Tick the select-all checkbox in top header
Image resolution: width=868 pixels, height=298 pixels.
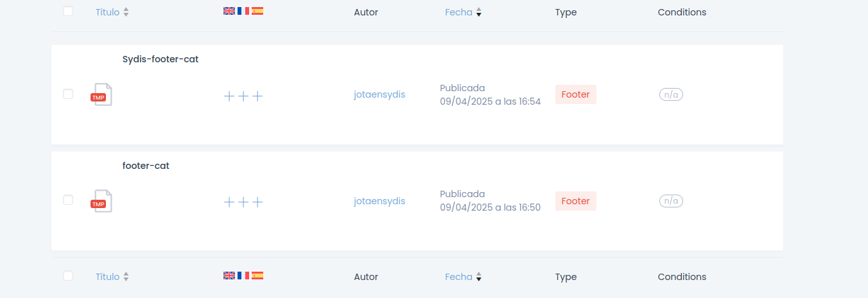coord(68,11)
